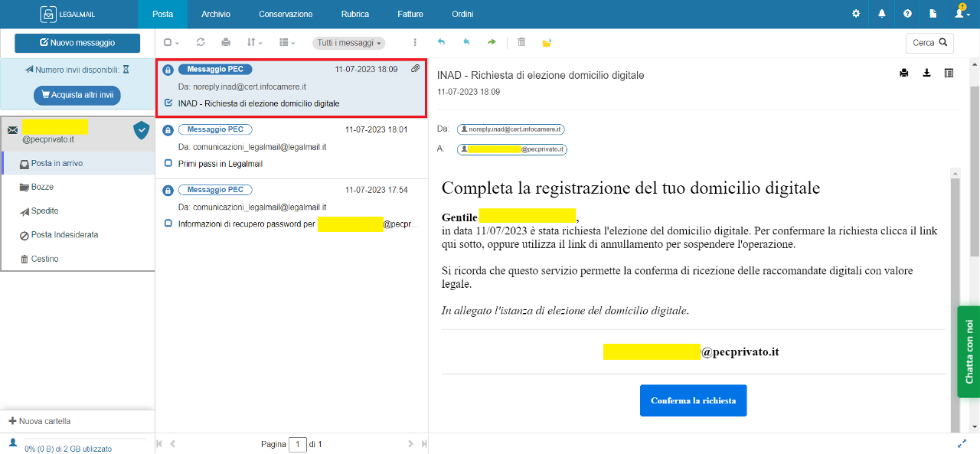Download the open message
The image size is (980, 454).
[926, 73]
